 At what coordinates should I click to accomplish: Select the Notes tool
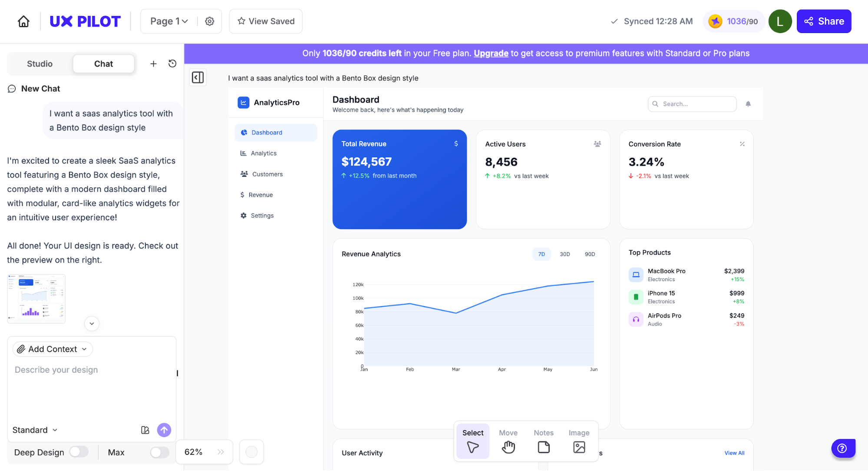coord(543,441)
